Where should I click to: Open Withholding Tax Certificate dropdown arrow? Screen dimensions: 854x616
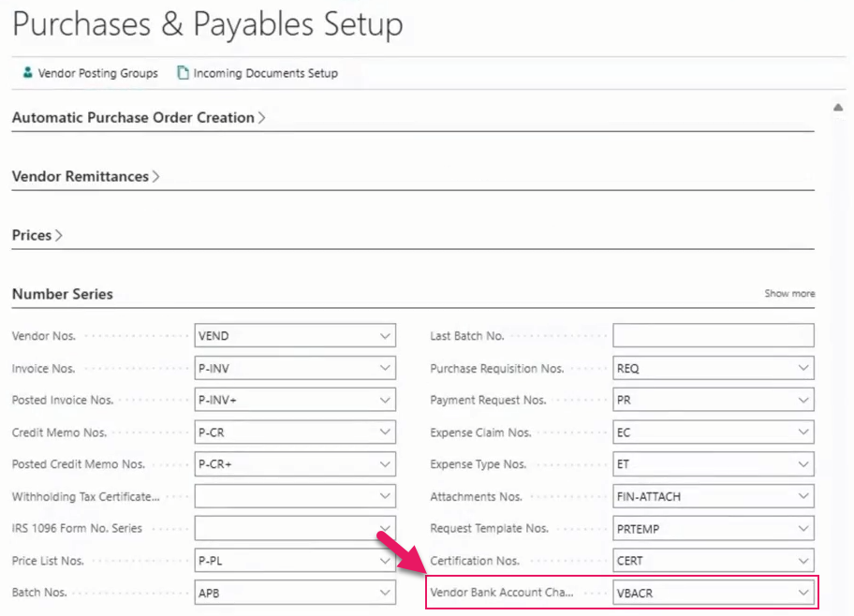385,496
